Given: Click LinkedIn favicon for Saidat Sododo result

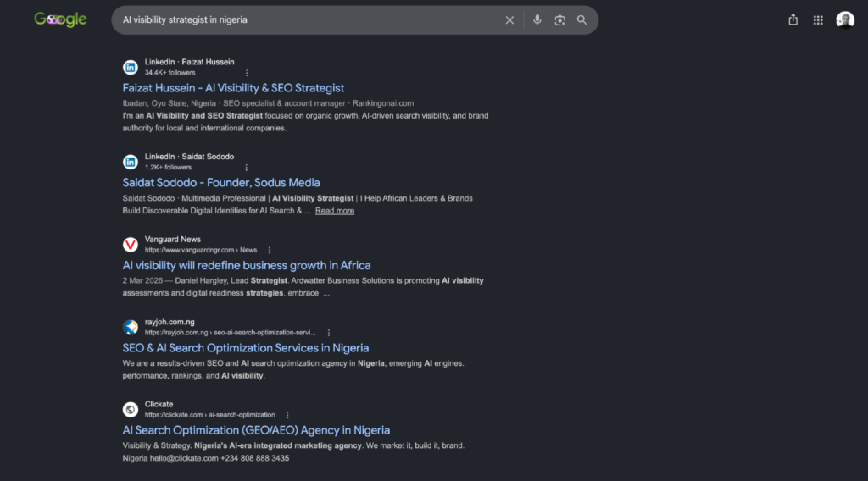Looking at the screenshot, I should click(130, 162).
